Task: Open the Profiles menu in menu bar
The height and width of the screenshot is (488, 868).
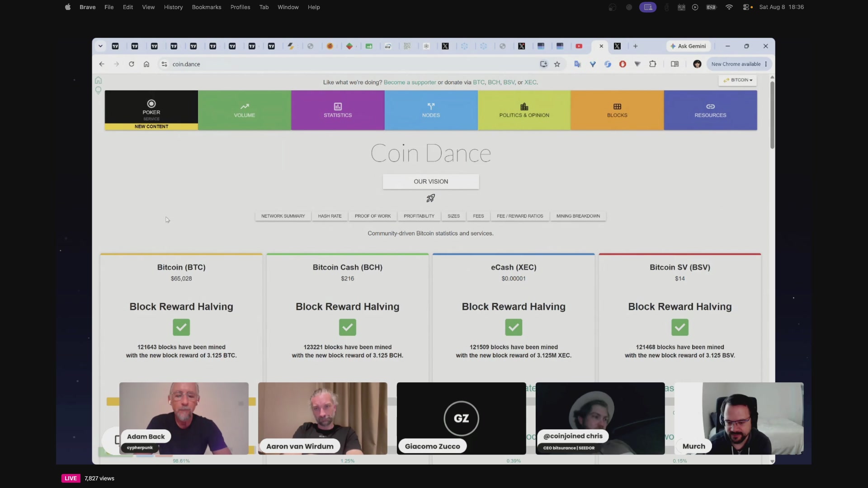Action: [240, 7]
